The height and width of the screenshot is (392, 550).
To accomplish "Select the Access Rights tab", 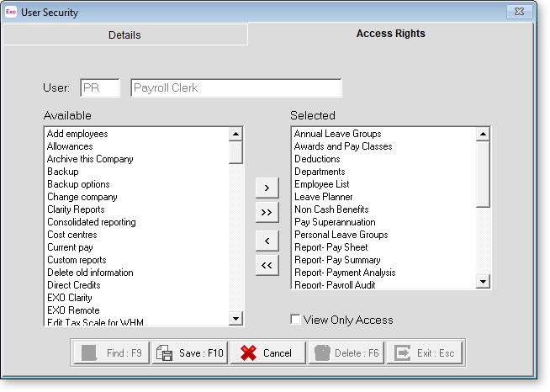I will point(390,34).
